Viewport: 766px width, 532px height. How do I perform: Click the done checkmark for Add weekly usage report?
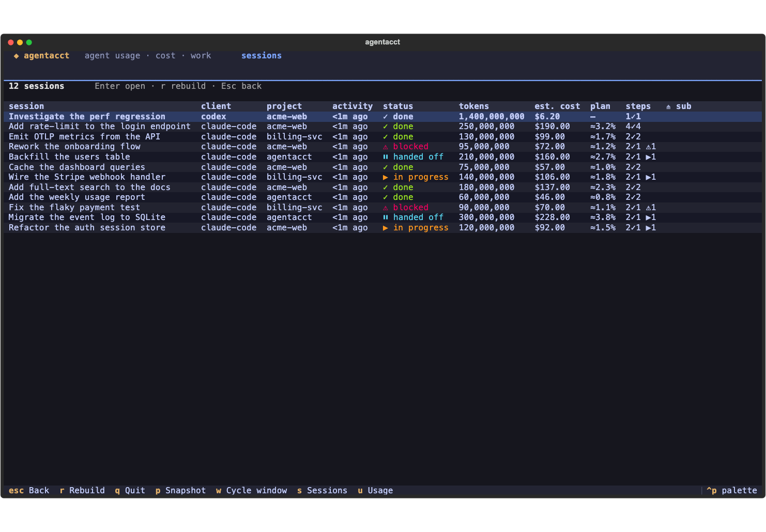[x=386, y=197]
